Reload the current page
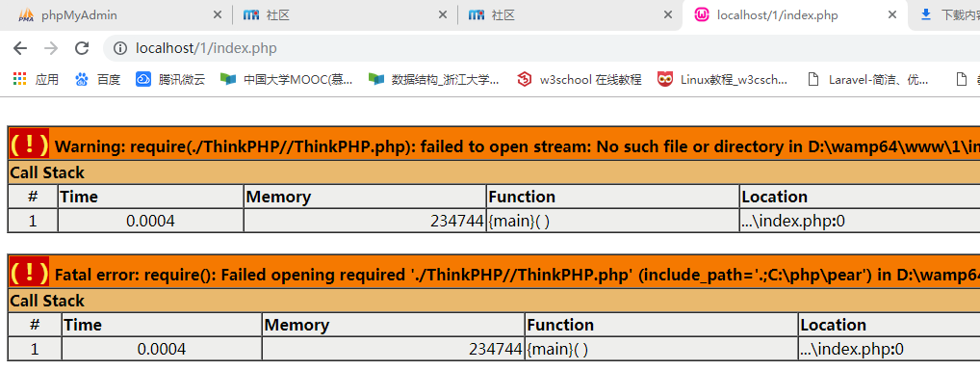Screen dimensions: 980x370 click(82, 48)
